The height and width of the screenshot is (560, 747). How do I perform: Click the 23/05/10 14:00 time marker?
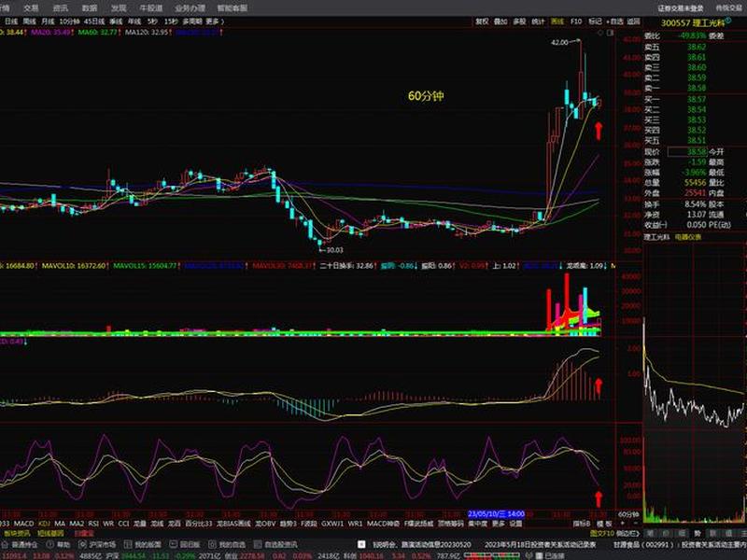pos(496,514)
